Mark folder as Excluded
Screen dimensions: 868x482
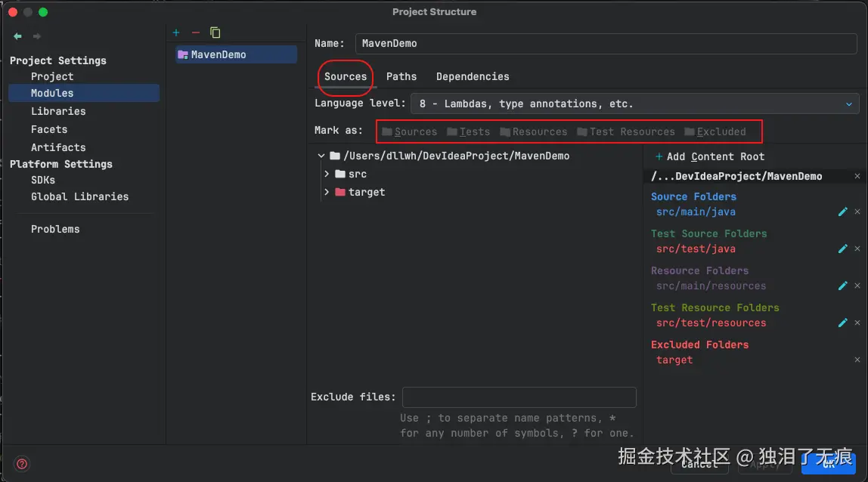tap(715, 131)
